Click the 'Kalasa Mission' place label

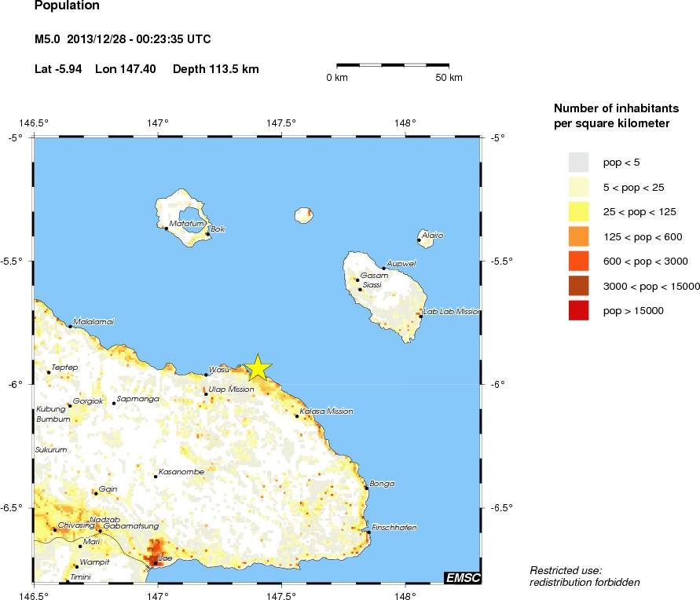[x=327, y=411]
